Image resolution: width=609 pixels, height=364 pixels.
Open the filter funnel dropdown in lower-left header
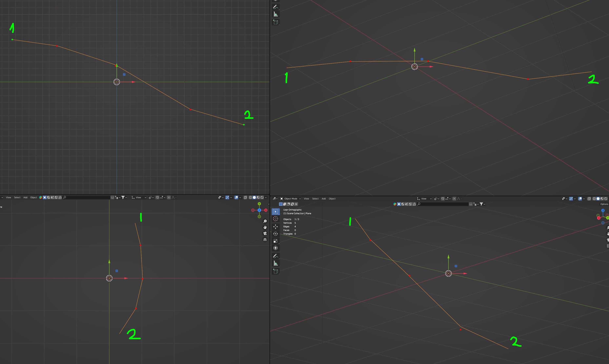(124, 197)
